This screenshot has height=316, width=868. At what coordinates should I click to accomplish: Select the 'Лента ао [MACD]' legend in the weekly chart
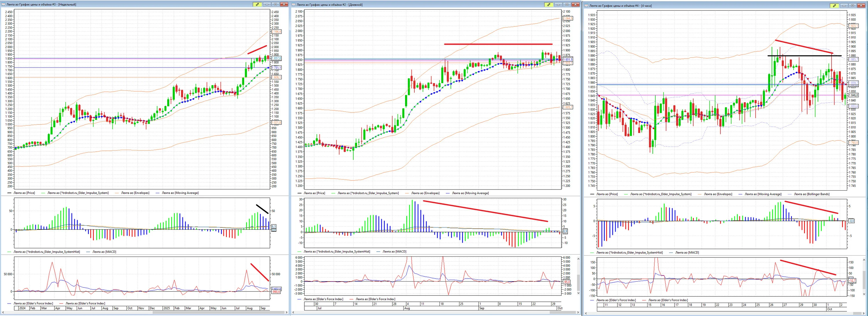click(104, 252)
